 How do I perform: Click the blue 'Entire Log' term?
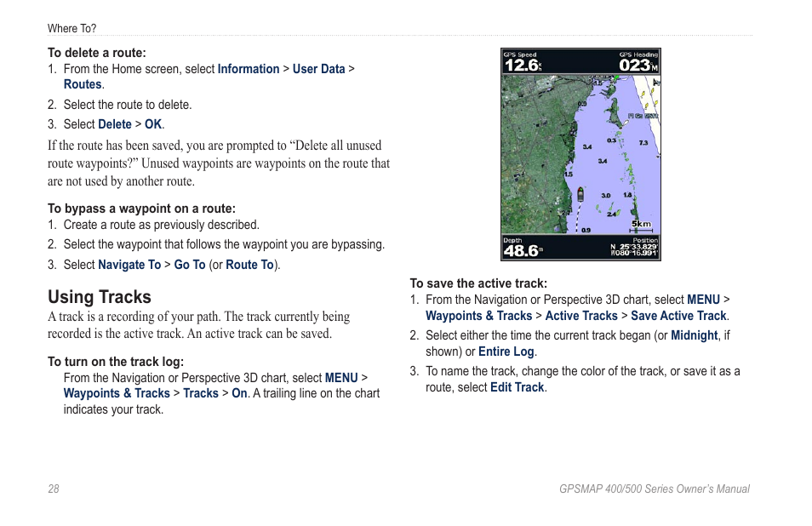click(x=506, y=352)
